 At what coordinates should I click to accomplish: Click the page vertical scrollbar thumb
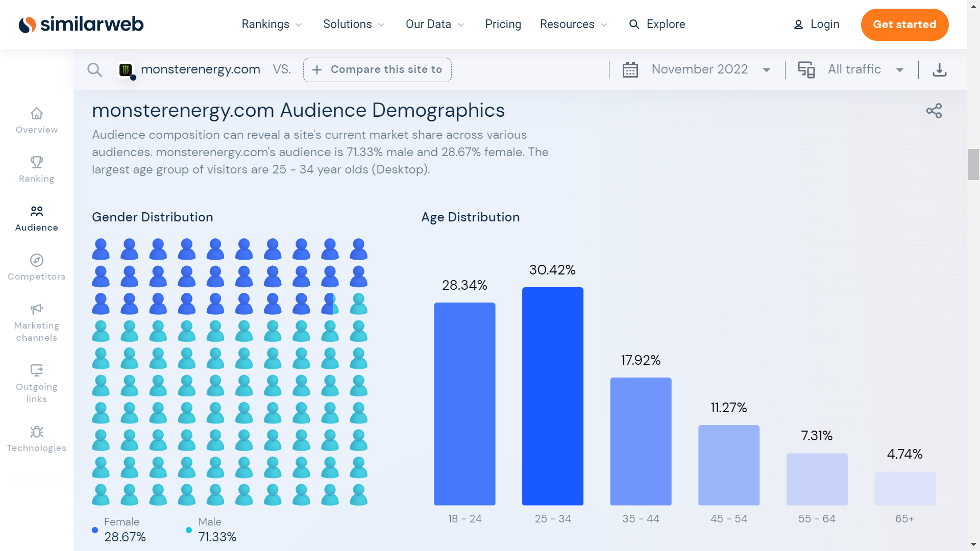tap(973, 164)
